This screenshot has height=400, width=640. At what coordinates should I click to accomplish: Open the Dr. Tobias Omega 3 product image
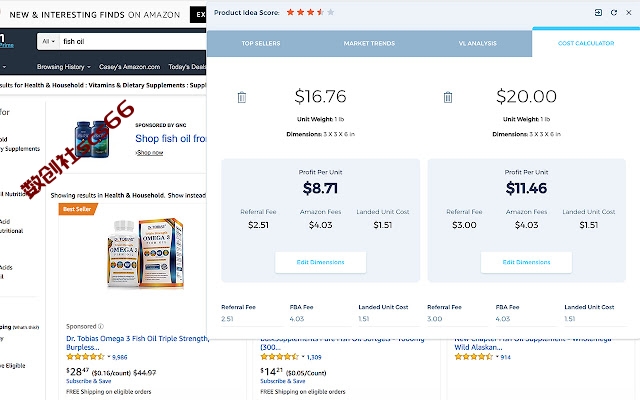coord(145,253)
